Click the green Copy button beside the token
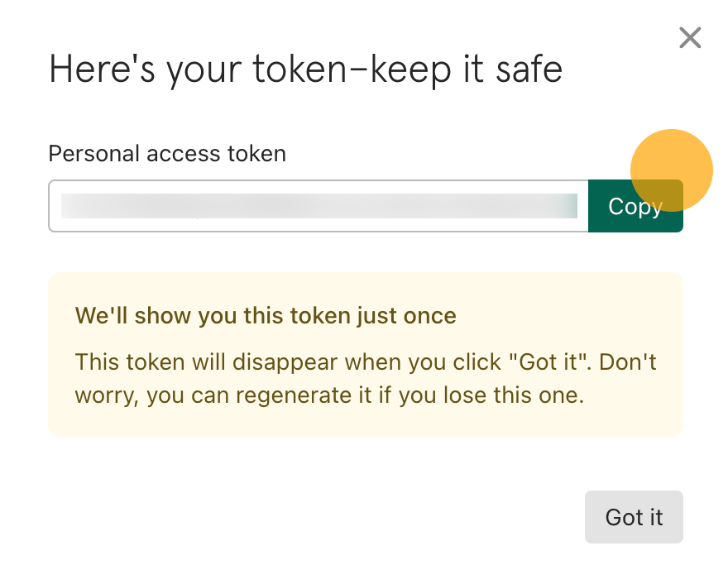 [x=635, y=206]
